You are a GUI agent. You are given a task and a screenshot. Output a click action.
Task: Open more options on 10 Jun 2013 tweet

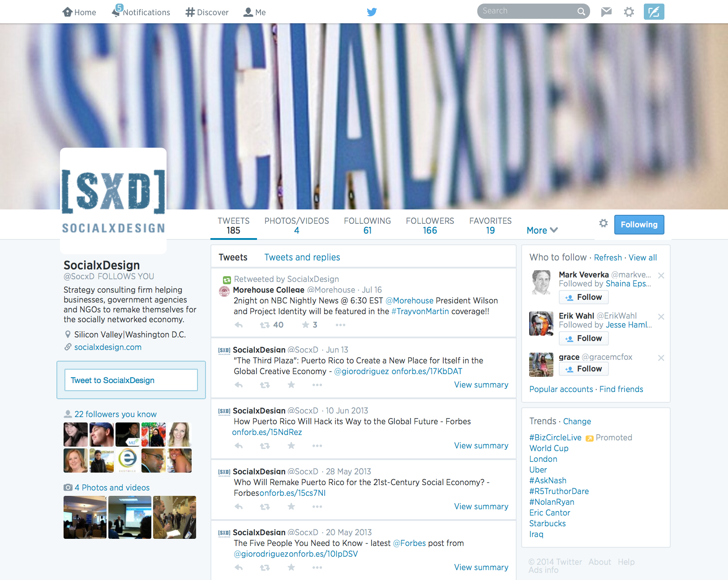click(x=317, y=446)
